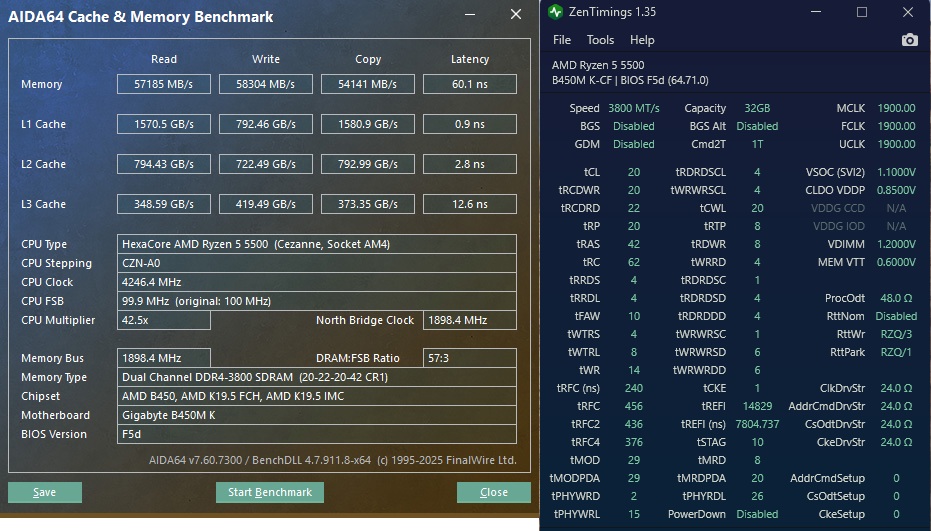The width and height of the screenshot is (931, 531).
Task: Click the VDIMM value 1.2000V
Action: (897, 244)
